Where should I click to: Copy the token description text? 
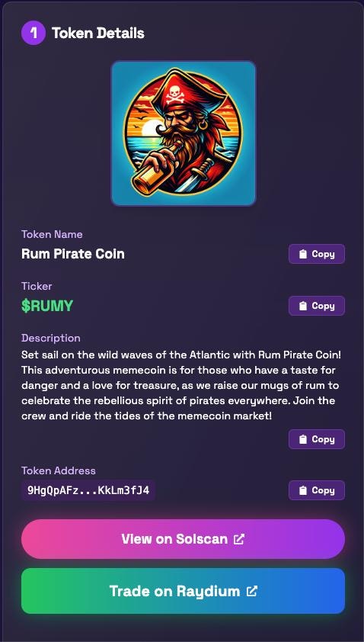point(317,439)
